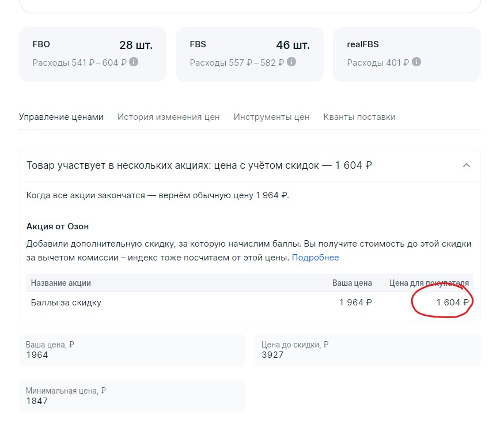Select the 28 шт. FBO quantity
The width and height of the screenshot is (504, 427).
[135, 45]
